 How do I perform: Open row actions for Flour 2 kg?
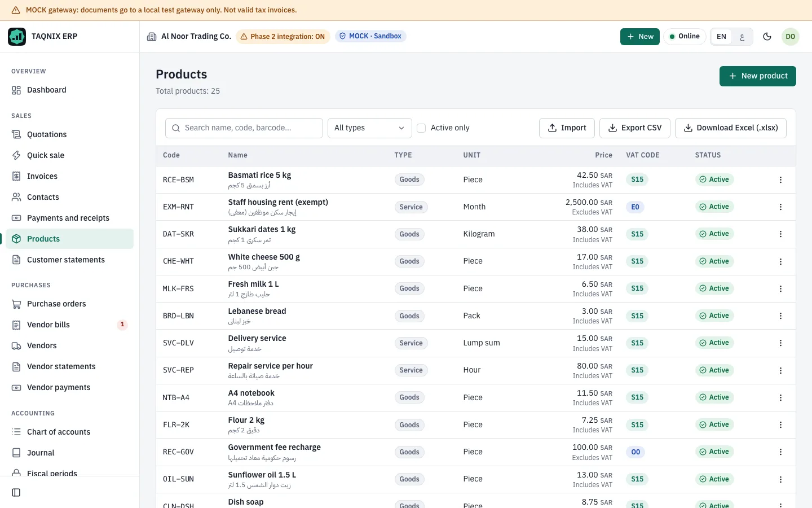click(780, 425)
